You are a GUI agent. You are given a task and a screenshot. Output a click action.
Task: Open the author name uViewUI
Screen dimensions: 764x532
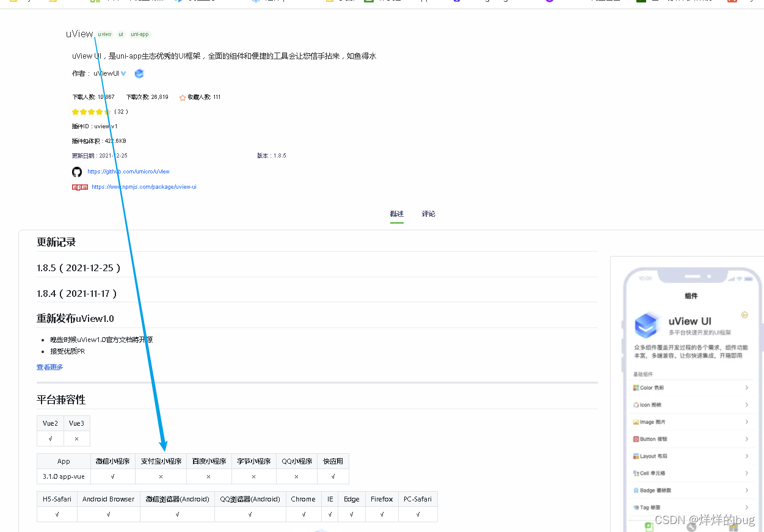point(106,73)
